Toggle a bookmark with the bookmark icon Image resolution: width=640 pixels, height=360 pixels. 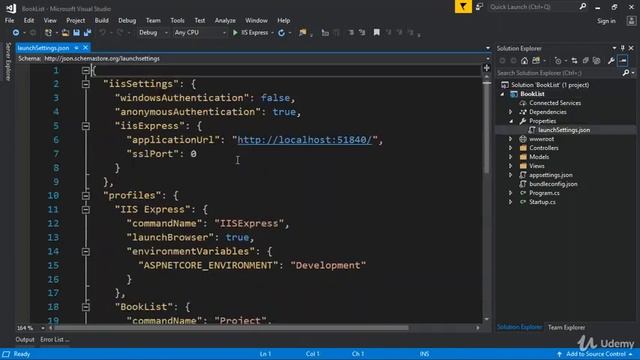coord(376,32)
